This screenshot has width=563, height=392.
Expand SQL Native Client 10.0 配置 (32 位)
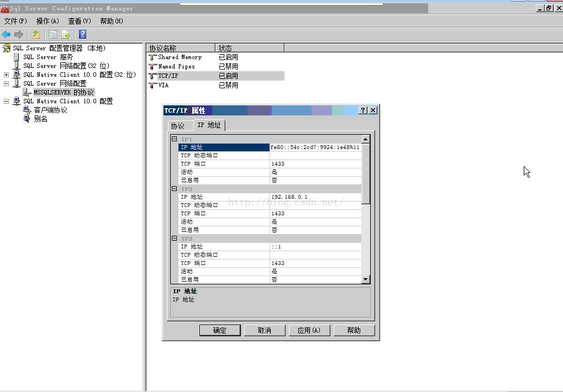[x=6, y=75]
